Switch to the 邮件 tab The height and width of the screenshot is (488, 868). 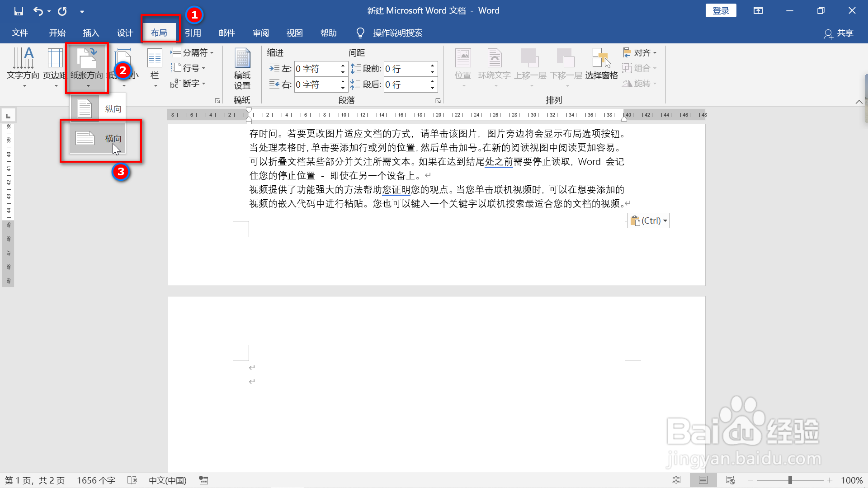click(227, 33)
